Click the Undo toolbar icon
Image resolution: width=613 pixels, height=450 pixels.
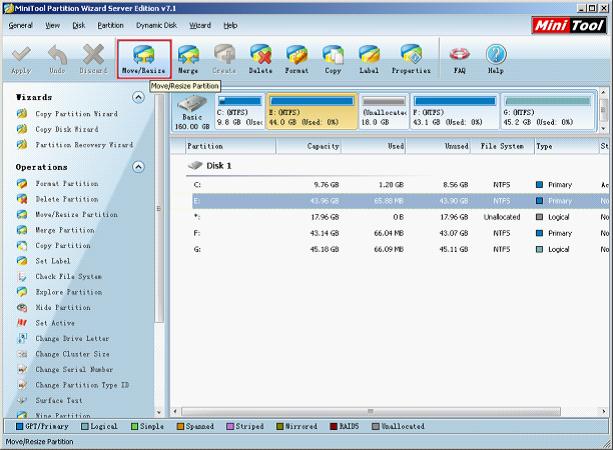click(57, 59)
